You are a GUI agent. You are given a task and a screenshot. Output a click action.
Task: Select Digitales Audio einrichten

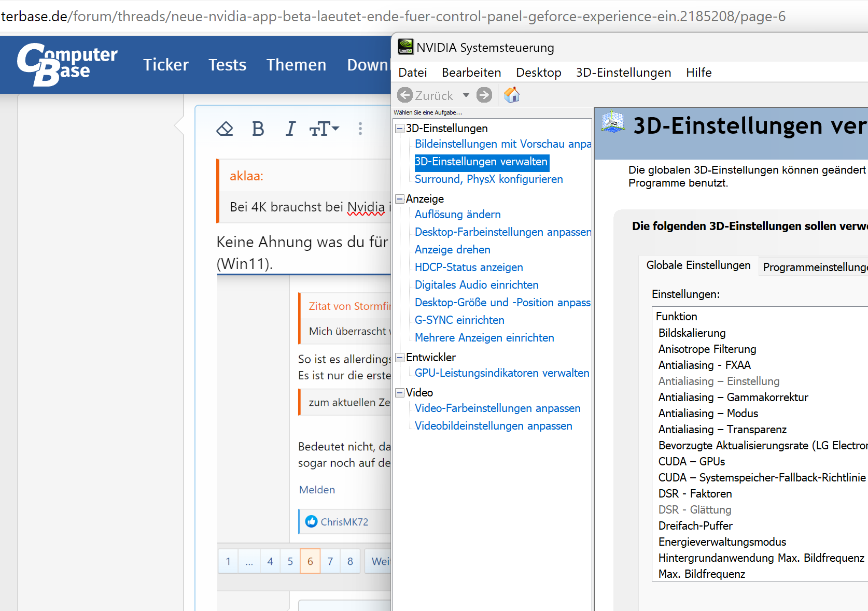(477, 285)
